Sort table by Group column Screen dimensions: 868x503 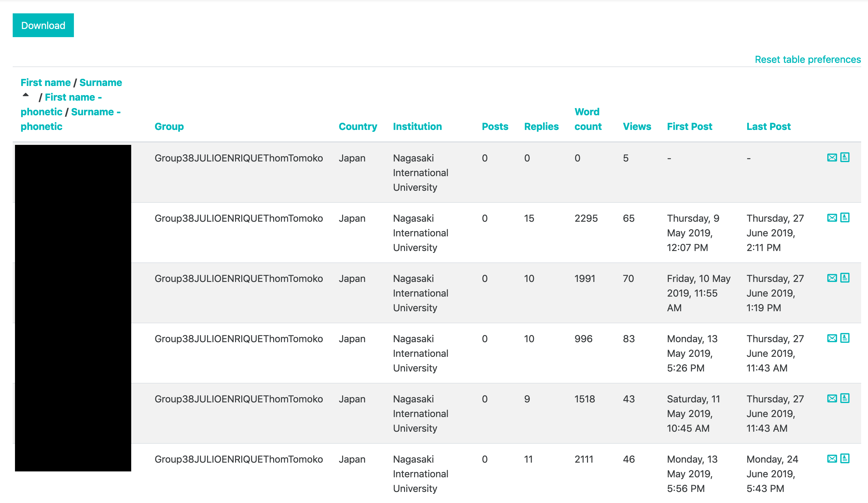click(x=169, y=126)
